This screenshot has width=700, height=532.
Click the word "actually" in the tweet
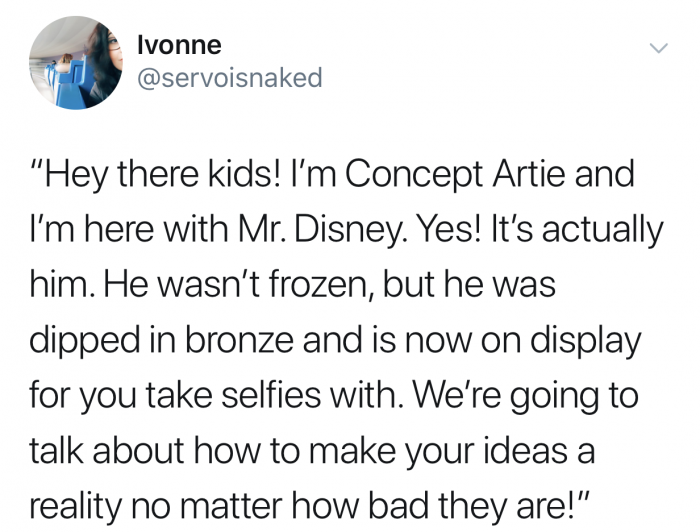pos(603,231)
